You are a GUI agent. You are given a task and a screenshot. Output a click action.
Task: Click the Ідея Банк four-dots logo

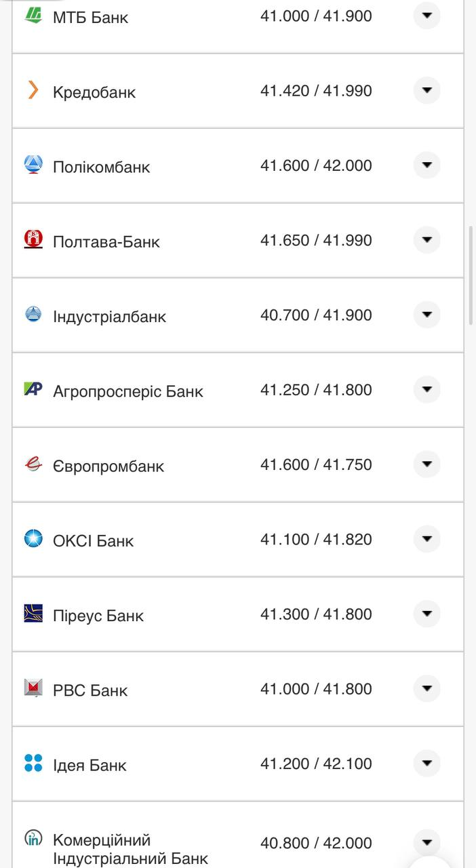click(33, 763)
